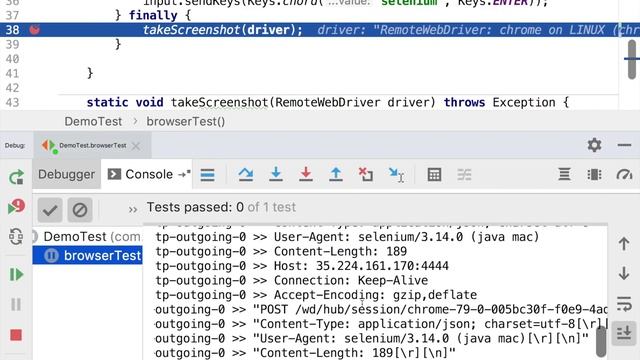Click the speedometer profiler icon
The height and width of the screenshot is (360, 640).
point(624,174)
